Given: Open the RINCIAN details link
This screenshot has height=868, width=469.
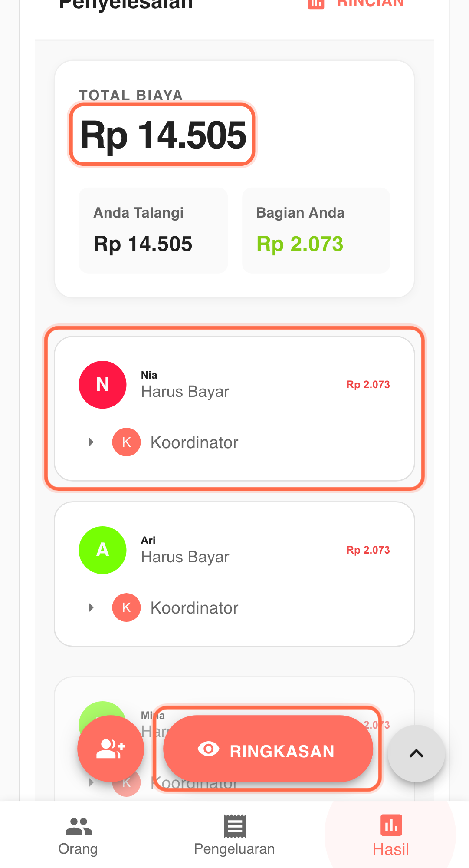Looking at the screenshot, I should click(x=370, y=3).
